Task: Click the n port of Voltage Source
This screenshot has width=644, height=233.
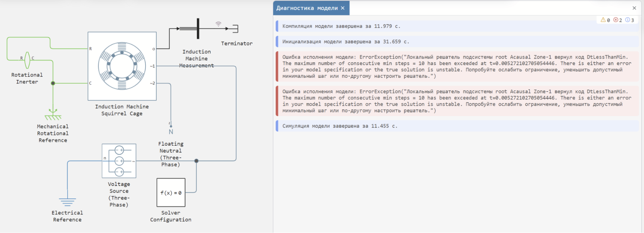Action: (x=105, y=158)
